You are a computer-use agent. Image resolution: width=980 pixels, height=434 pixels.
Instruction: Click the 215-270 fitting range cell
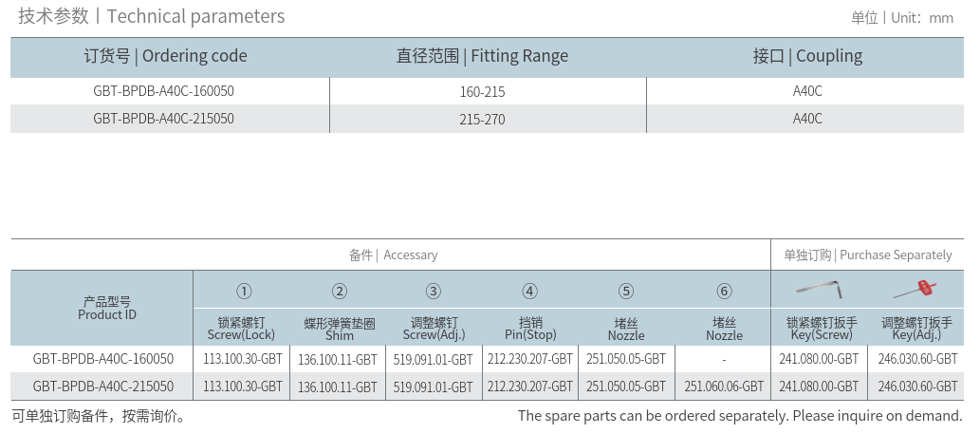[482, 119]
